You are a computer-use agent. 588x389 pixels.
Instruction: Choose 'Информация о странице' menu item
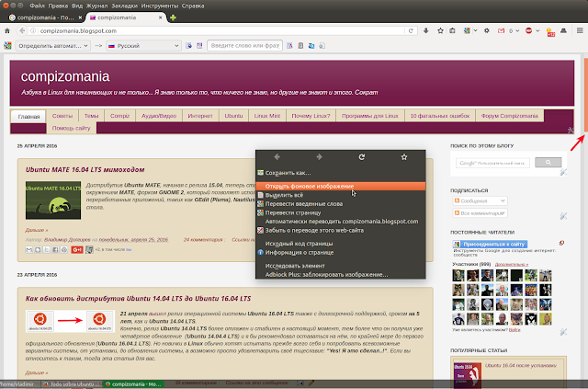point(341,253)
